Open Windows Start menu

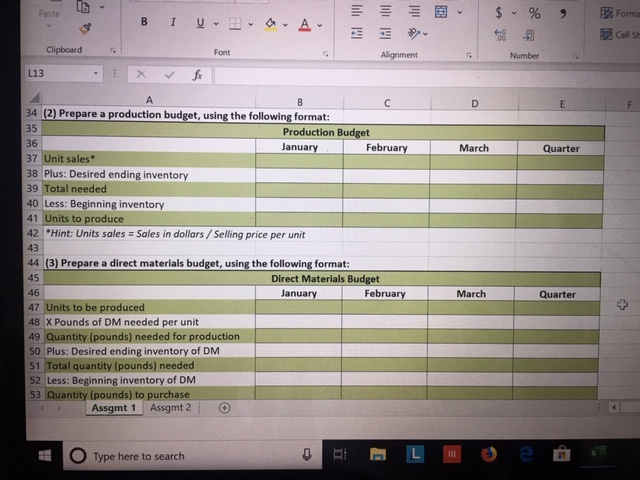click(x=45, y=456)
